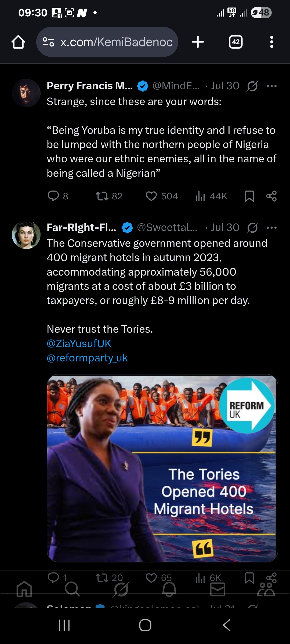Open Perry Francis profile avatar

pos(26,93)
